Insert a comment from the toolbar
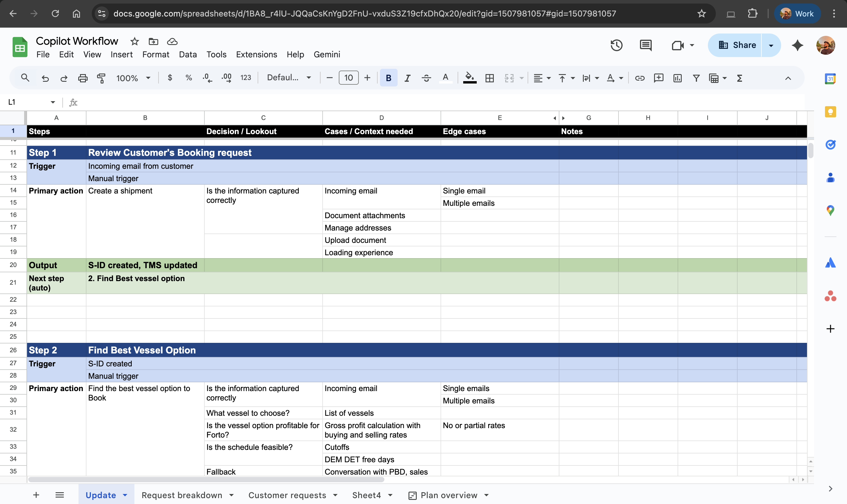Screen dimensions: 847x504 pos(658,78)
